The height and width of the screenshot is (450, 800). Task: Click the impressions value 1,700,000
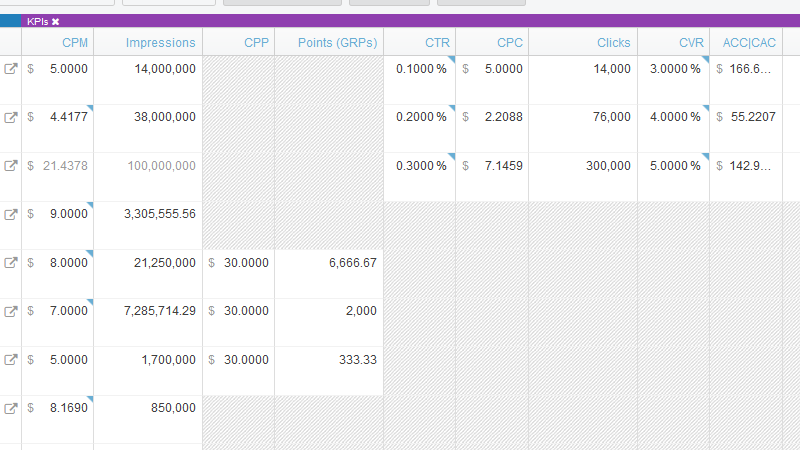point(168,360)
